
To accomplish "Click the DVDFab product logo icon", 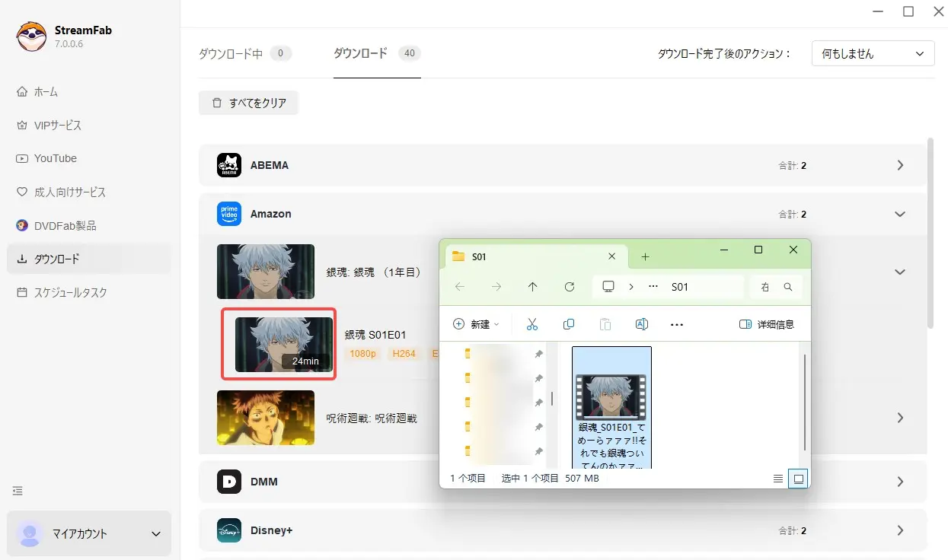I will click(21, 226).
